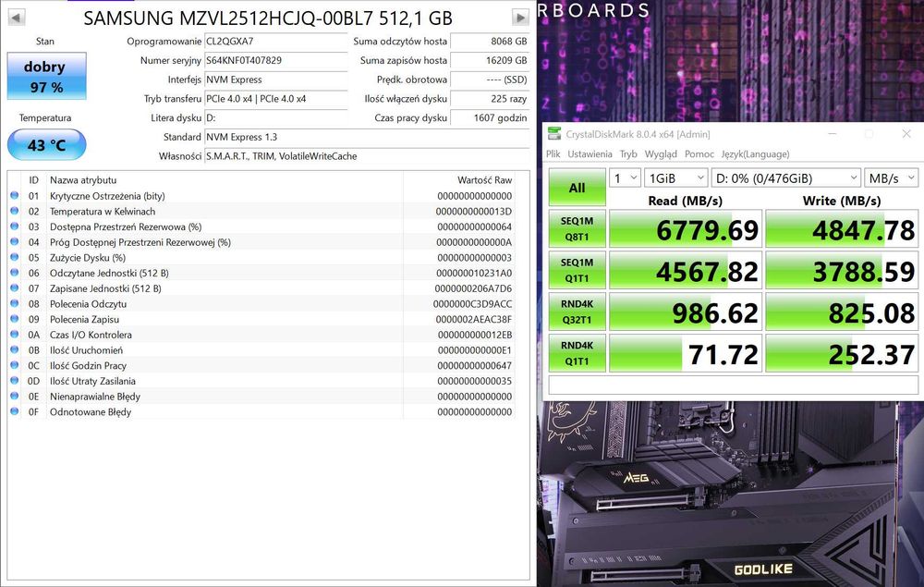Select the 'Czas I/O Kontrolera' row
Viewport: 924px width, 587px height.
(x=261, y=335)
